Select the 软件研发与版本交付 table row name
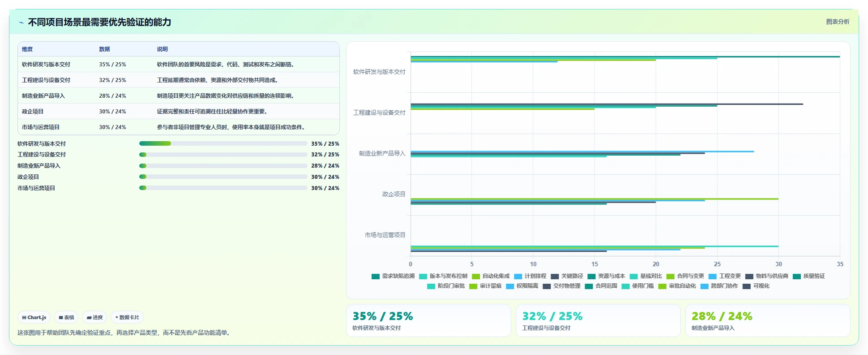The image size is (868, 355). point(46,65)
